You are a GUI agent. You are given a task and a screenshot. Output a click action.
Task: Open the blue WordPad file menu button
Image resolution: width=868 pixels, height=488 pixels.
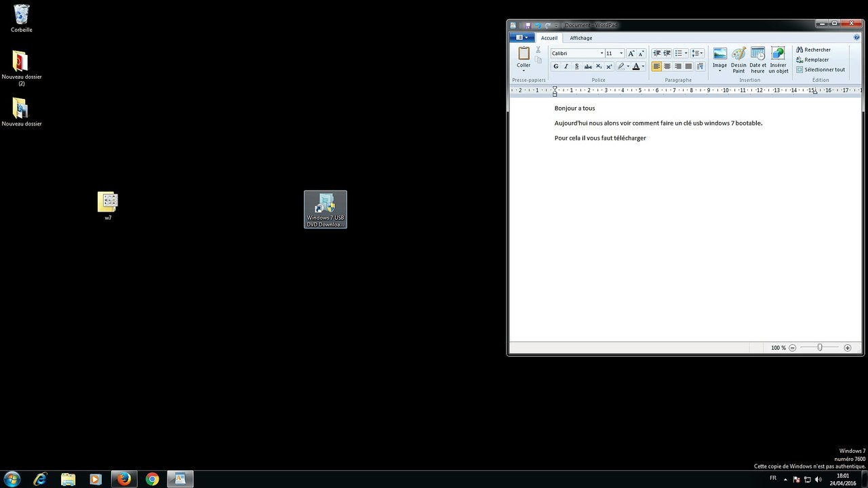(521, 38)
